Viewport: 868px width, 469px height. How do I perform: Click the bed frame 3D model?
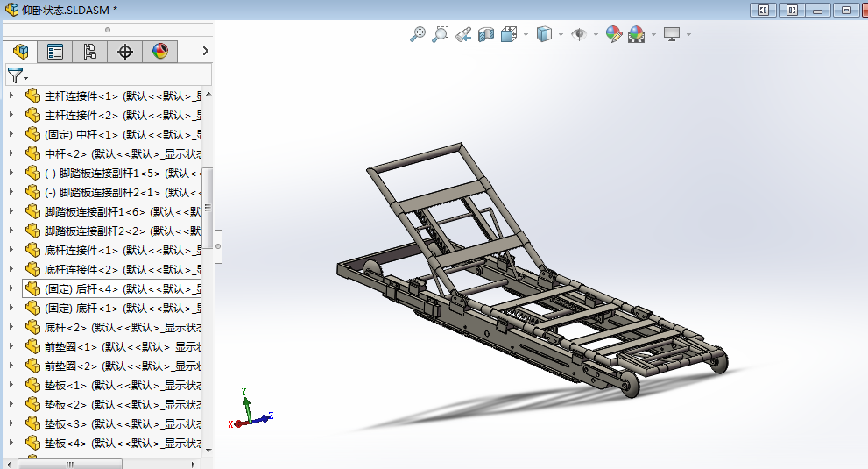[532, 272]
